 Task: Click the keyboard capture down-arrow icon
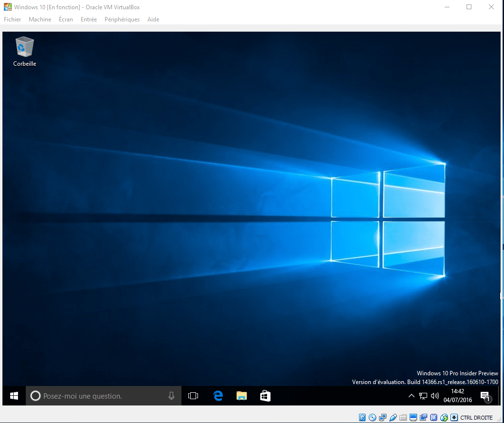point(454,418)
